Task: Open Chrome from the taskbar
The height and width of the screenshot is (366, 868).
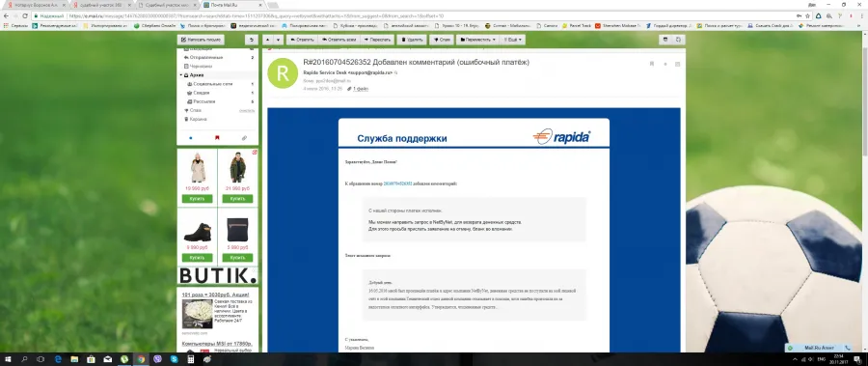Action: coord(141,359)
